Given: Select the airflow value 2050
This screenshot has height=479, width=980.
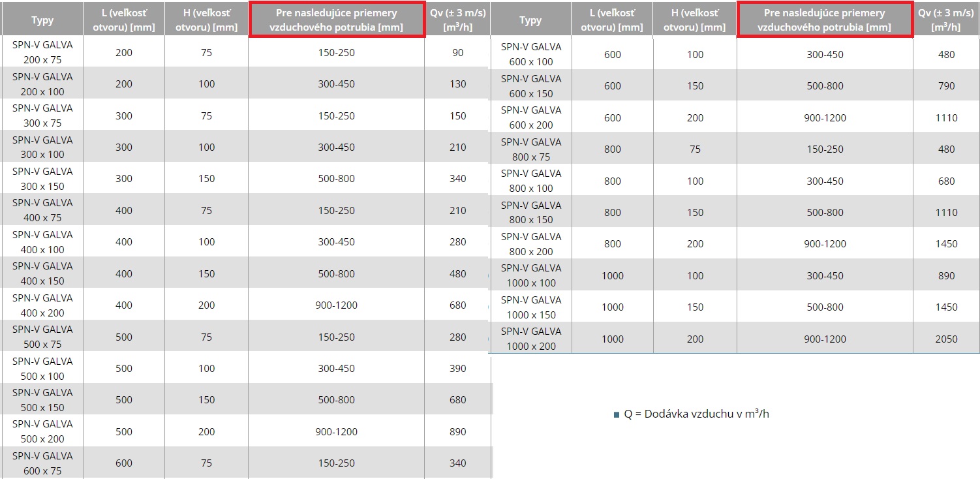Looking at the screenshot, I should coord(946,339).
